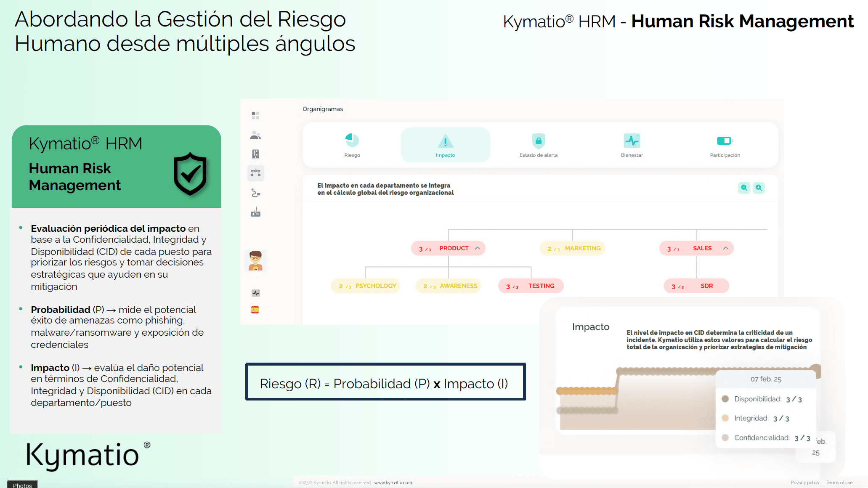868x488 pixels.
Task: Open the Privacy policy link
Action: pyautogui.click(x=804, y=483)
